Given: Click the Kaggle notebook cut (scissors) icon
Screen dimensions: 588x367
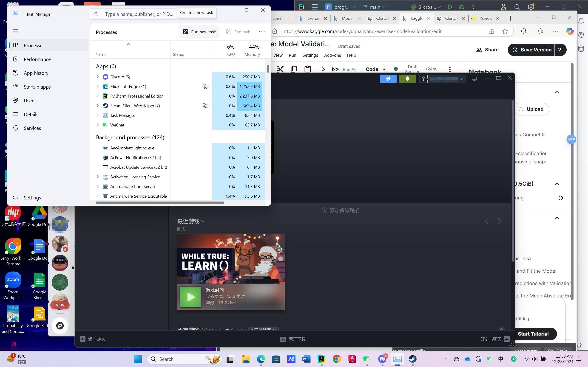Looking at the screenshot, I should 280,69.
